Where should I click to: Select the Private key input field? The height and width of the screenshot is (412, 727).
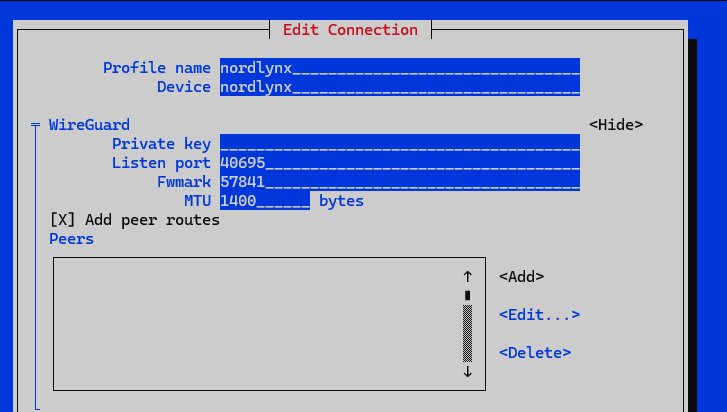[399, 144]
